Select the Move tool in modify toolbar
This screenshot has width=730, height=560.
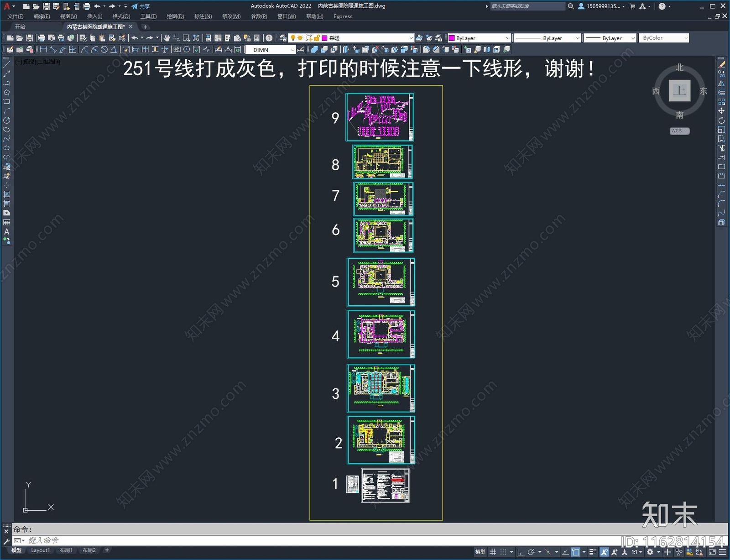click(x=721, y=111)
